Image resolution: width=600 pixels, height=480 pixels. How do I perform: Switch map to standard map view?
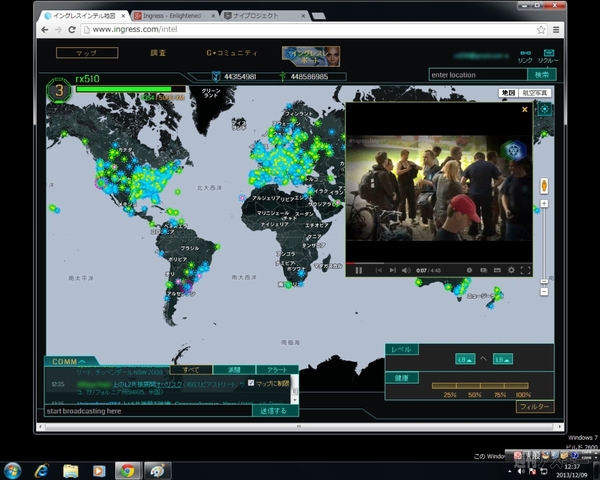tap(508, 93)
